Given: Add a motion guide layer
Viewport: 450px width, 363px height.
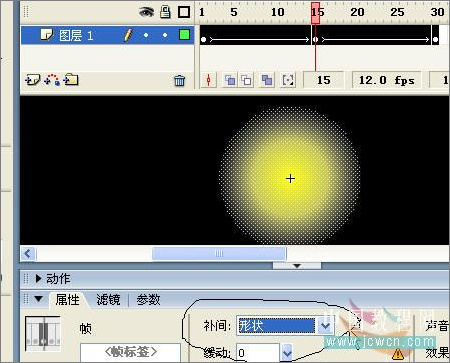Looking at the screenshot, I should pos(52,80).
